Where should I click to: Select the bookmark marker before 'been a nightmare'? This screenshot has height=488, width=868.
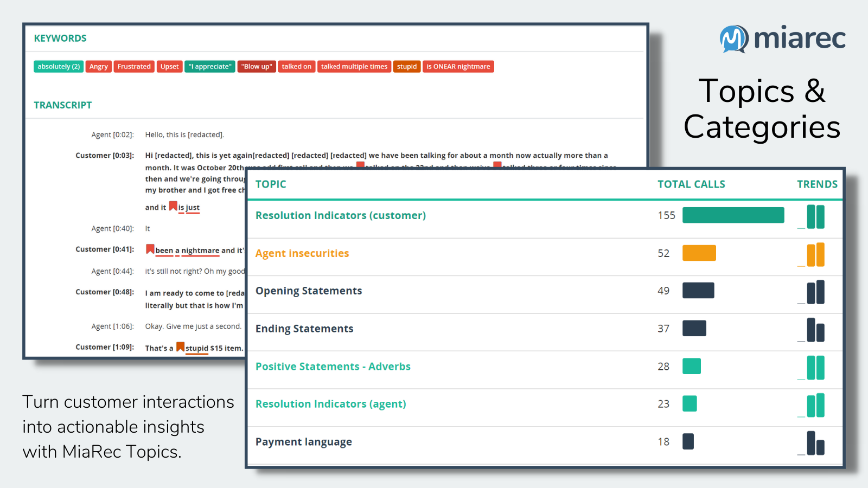151,248
